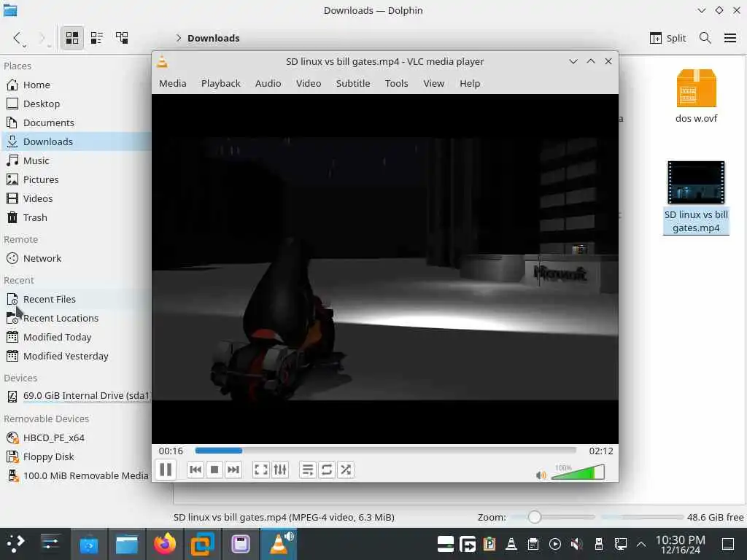Open Music in Places panel

click(x=76, y=161)
